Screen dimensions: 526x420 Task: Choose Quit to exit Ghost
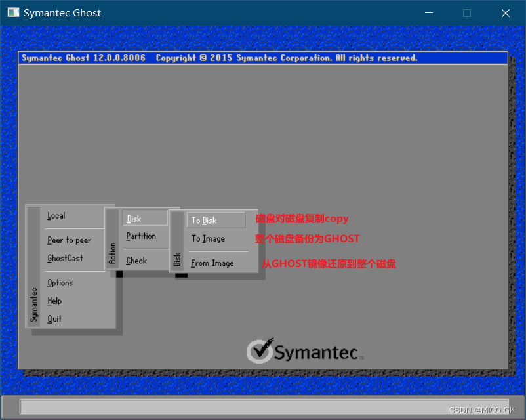tap(54, 318)
